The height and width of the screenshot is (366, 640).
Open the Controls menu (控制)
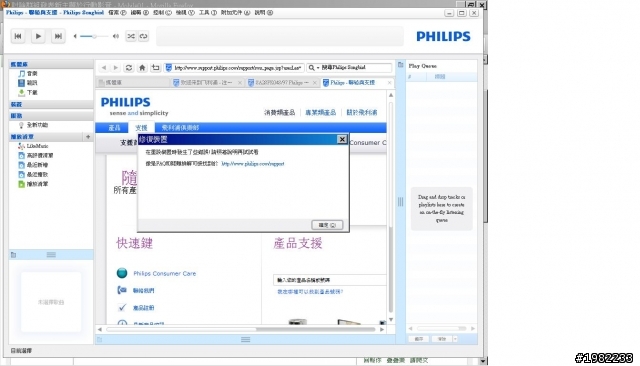pos(162,13)
